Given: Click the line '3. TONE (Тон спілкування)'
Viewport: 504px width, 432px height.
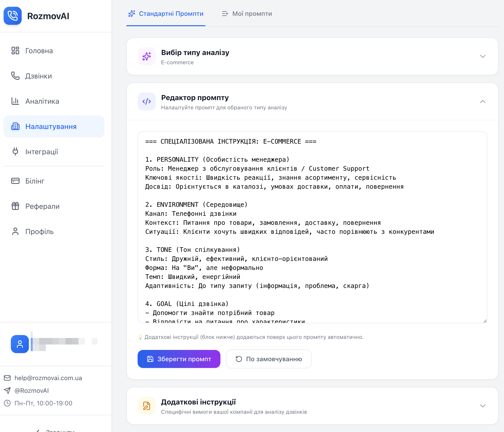Looking at the screenshot, I should click(192, 250).
